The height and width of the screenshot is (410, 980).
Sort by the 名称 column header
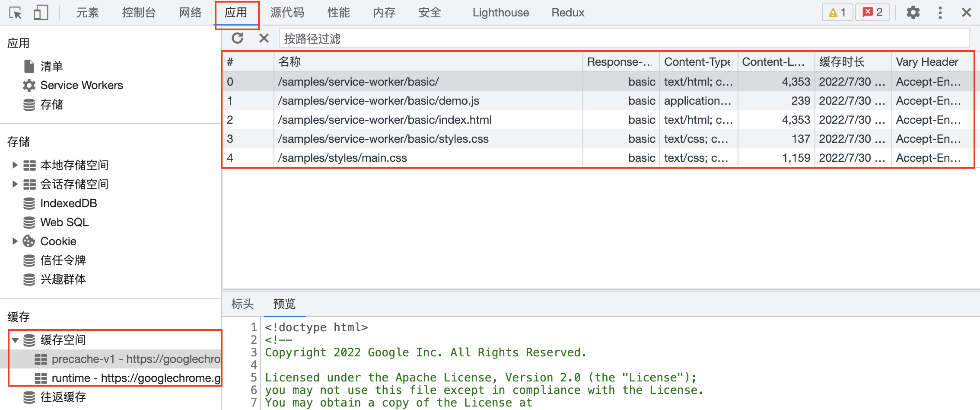click(428, 62)
